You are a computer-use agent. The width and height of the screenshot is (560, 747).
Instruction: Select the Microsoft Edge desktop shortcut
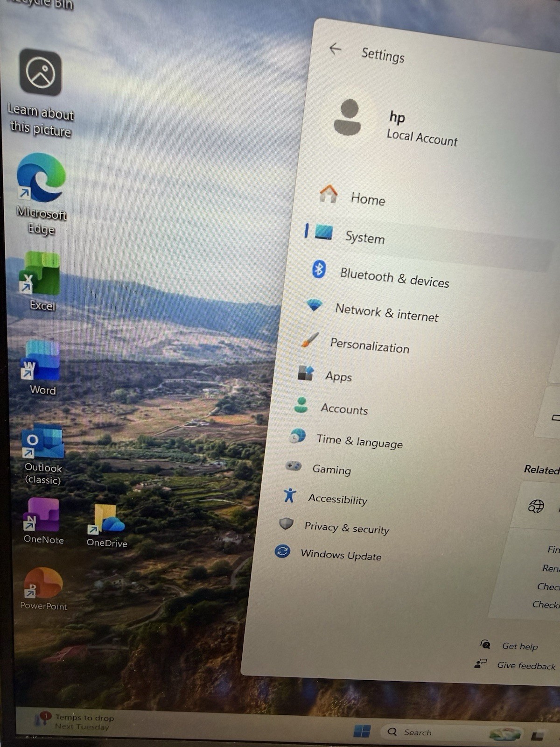pyautogui.click(x=42, y=195)
